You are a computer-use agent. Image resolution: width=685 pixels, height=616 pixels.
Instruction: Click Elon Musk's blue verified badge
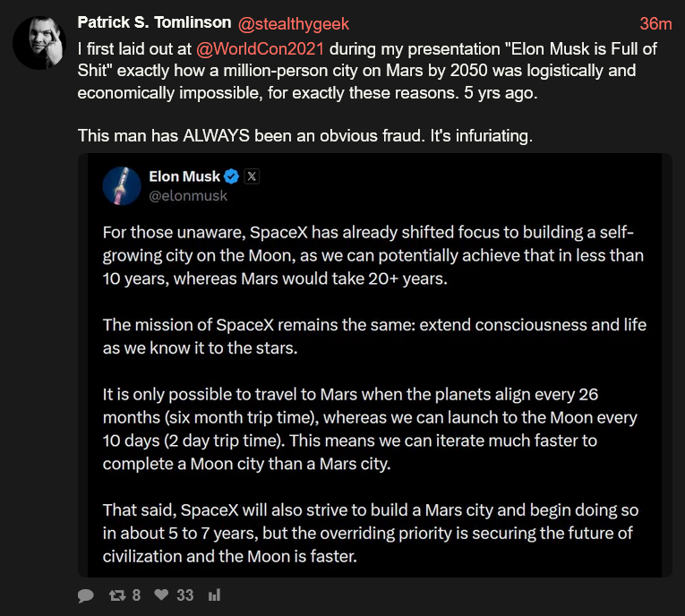tap(232, 176)
